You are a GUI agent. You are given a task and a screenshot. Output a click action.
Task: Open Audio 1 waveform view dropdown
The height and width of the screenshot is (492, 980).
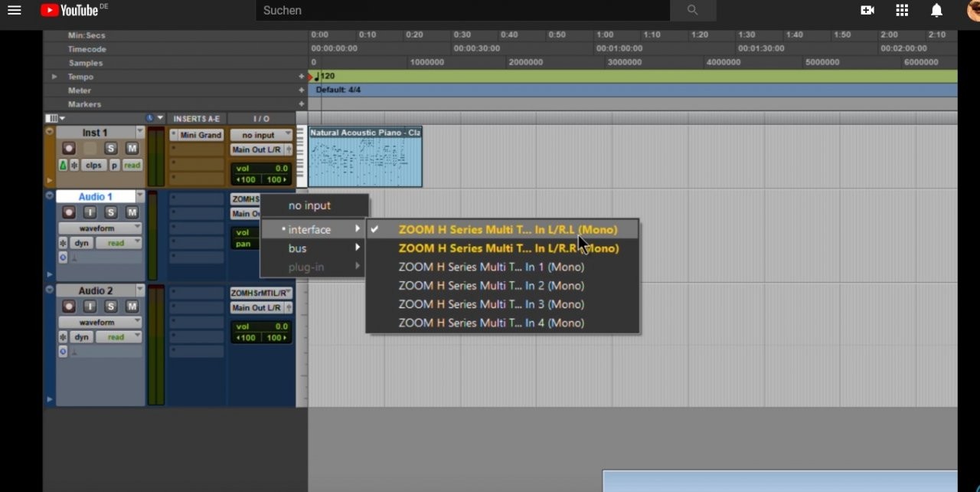(100, 228)
